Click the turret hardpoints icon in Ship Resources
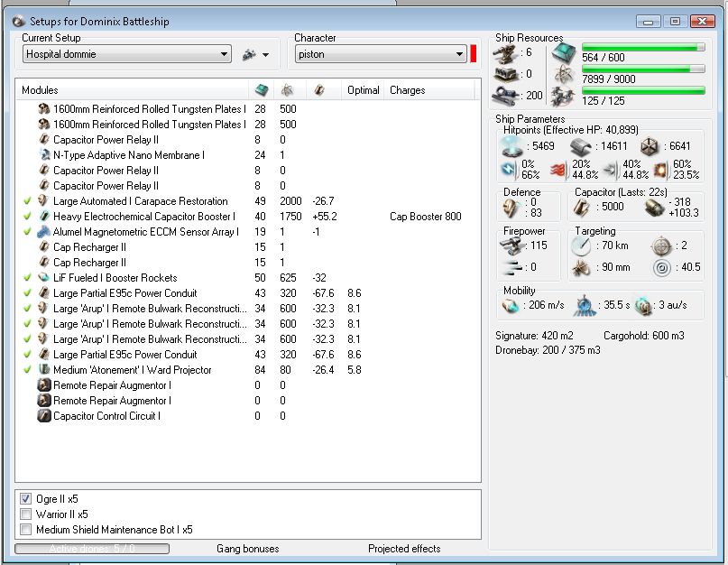 coord(505,53)
